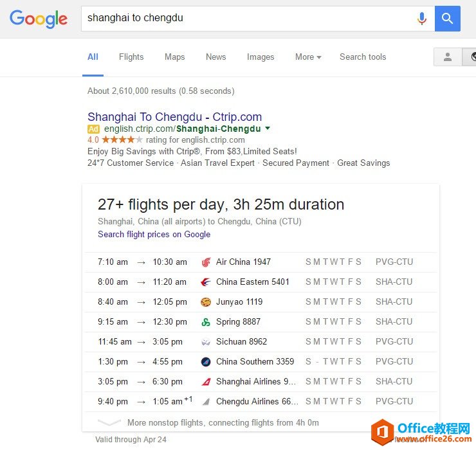Select the Shanghai Airlines 9... flight
The height and width of the screenshot is (450, 476).
(x=255, y=381)
